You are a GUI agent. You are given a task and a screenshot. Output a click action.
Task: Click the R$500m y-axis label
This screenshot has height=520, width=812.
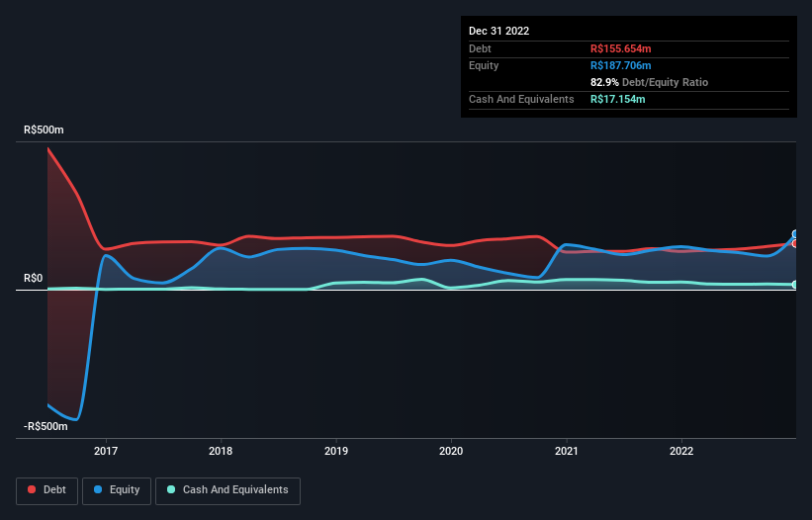point(44,130)
